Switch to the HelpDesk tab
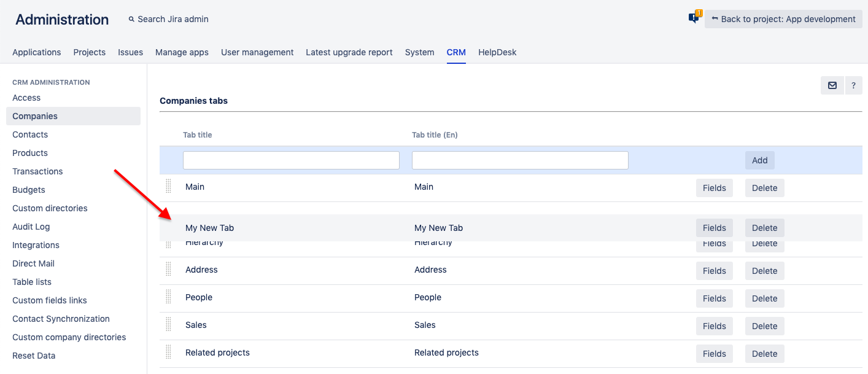868x374 pixels. 497,52
